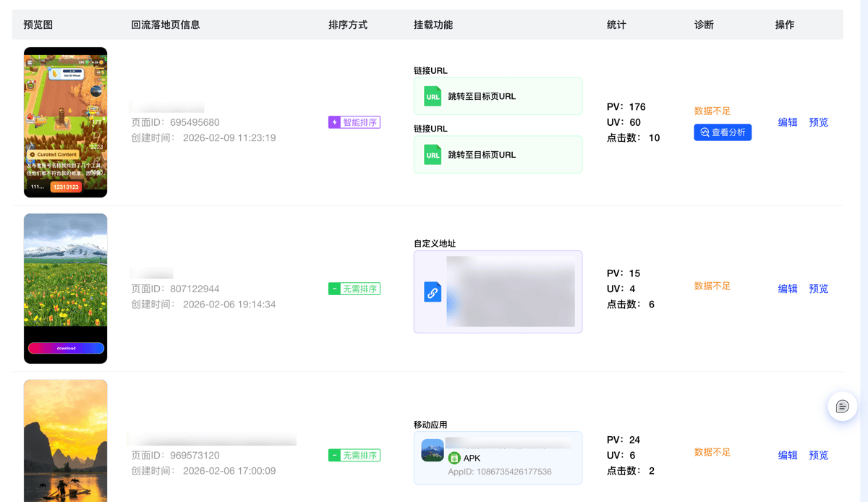Preview the page with ID 969573120
Screen dimensions: 868x502
[819, 455]
